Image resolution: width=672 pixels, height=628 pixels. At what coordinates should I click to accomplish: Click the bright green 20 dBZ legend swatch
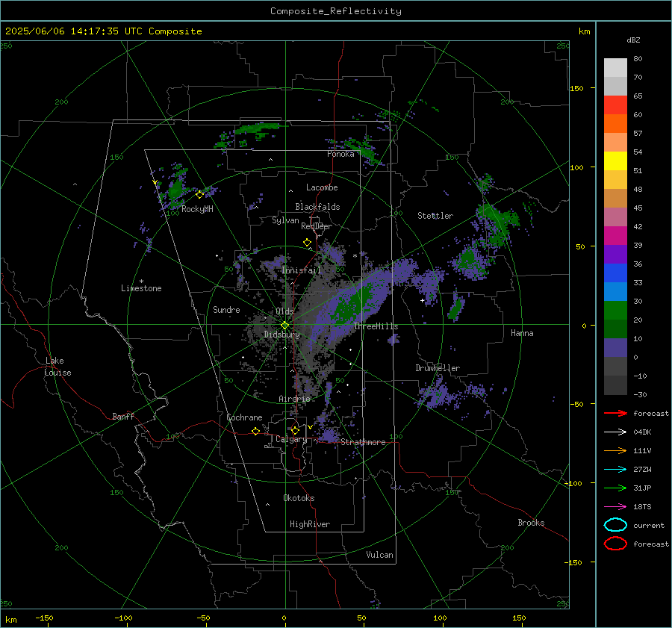click(615, 311)
